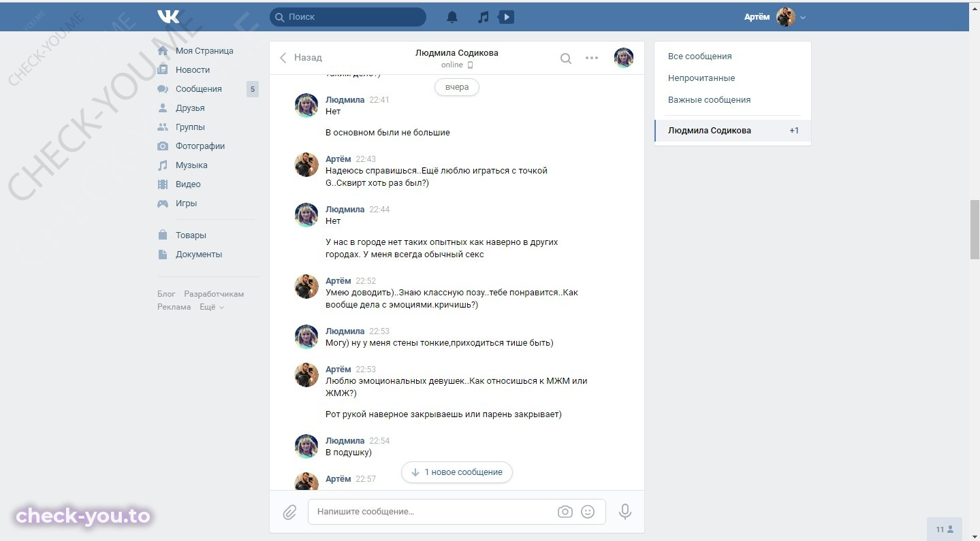Open Игры section
This screenshot has height=541, width=980.
186,203
